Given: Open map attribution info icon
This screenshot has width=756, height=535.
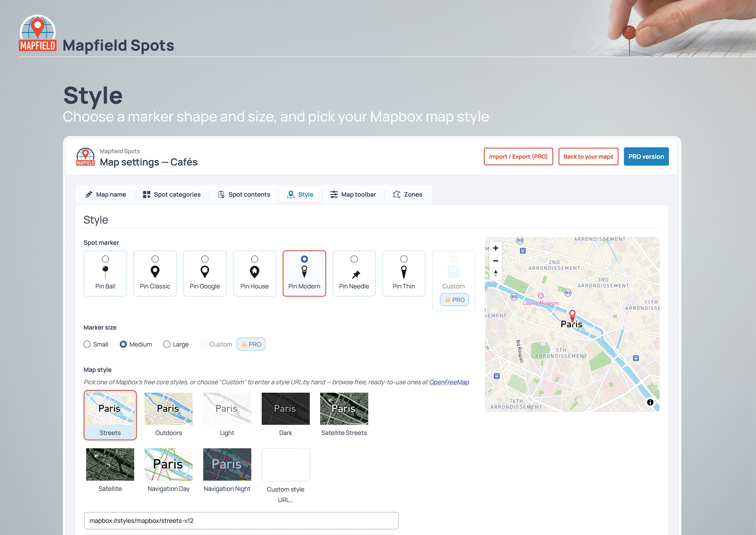Looking at the screenshot, I should coord(650,402).
